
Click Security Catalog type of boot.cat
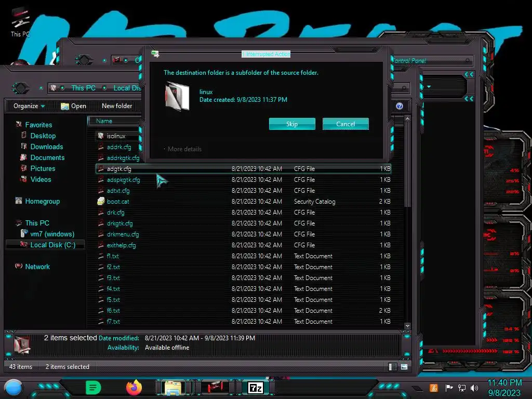pyautogui.click(x=314, y=201)
